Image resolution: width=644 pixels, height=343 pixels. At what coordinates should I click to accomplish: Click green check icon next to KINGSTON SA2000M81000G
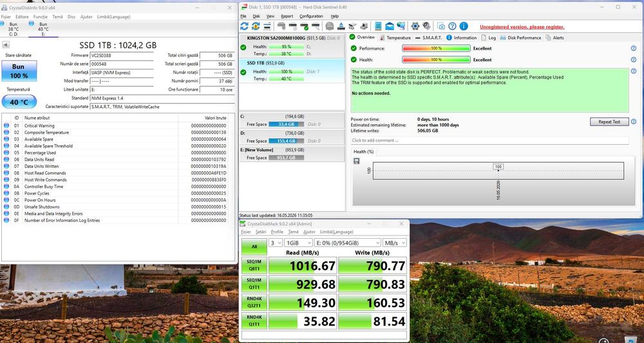243,48
